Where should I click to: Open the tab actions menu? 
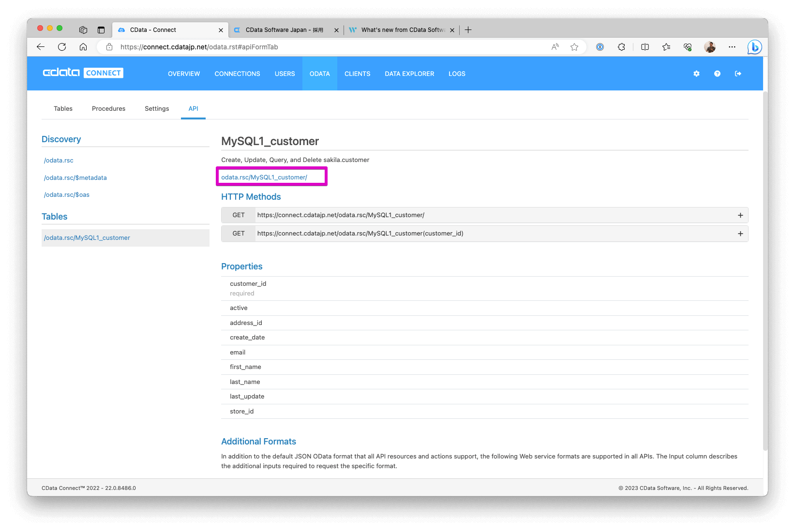pyautogui.click(x=101, y=30)
